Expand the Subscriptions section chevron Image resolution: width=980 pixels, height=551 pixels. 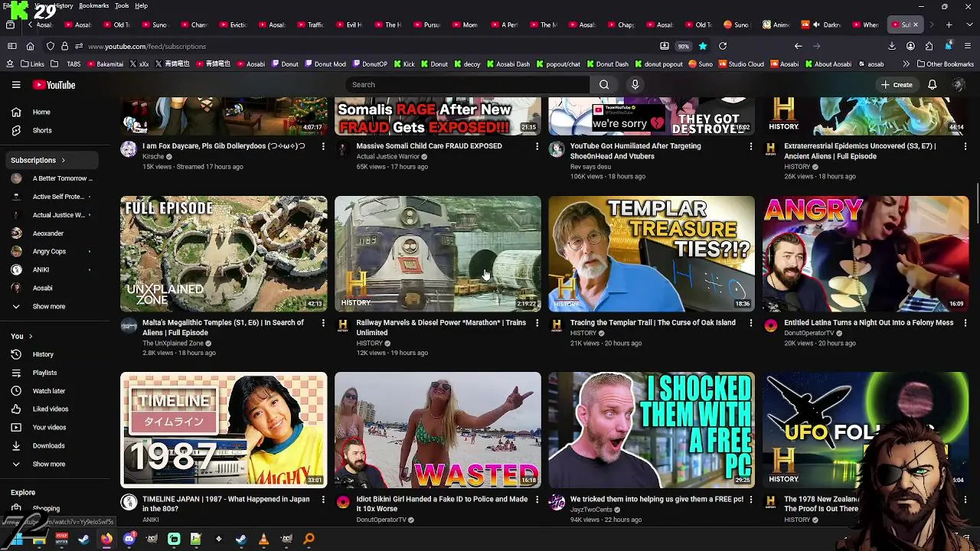(63, 161)
